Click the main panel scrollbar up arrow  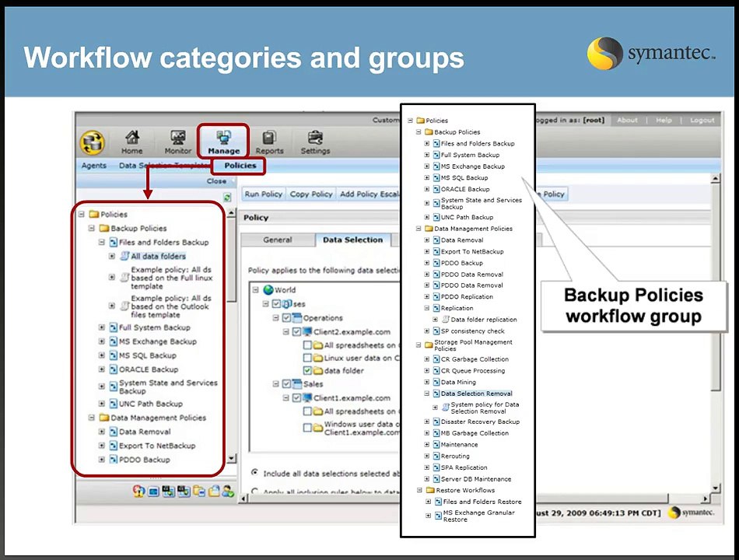(x=716, y=179)
